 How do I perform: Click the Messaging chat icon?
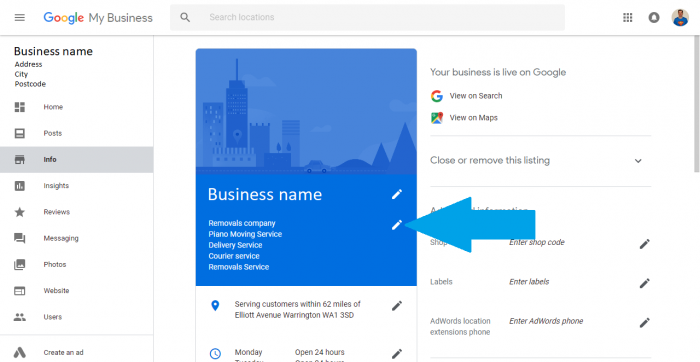tap(20, 238)
